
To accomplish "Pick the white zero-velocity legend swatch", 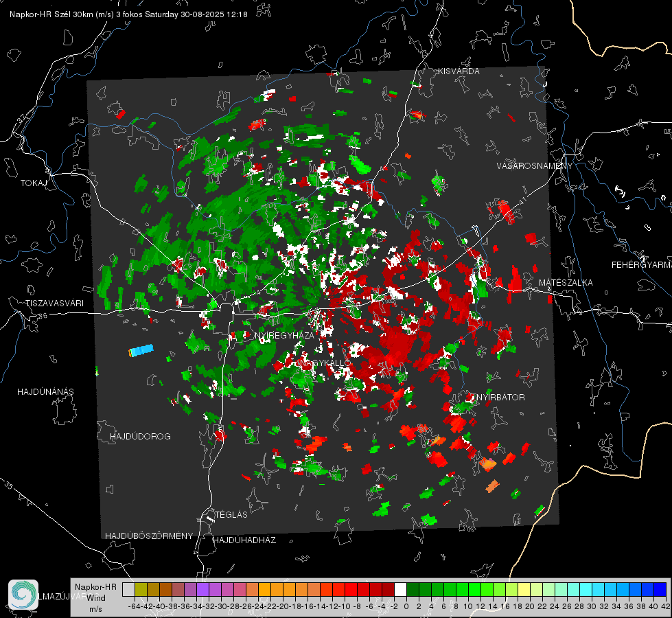I will 400,590.
